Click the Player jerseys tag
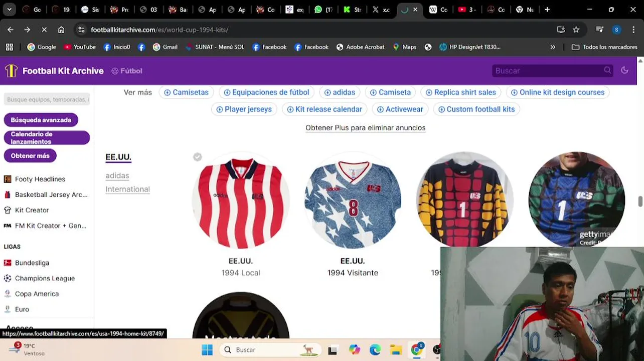This screenshot has height=361, width=644. pos(244,109)
